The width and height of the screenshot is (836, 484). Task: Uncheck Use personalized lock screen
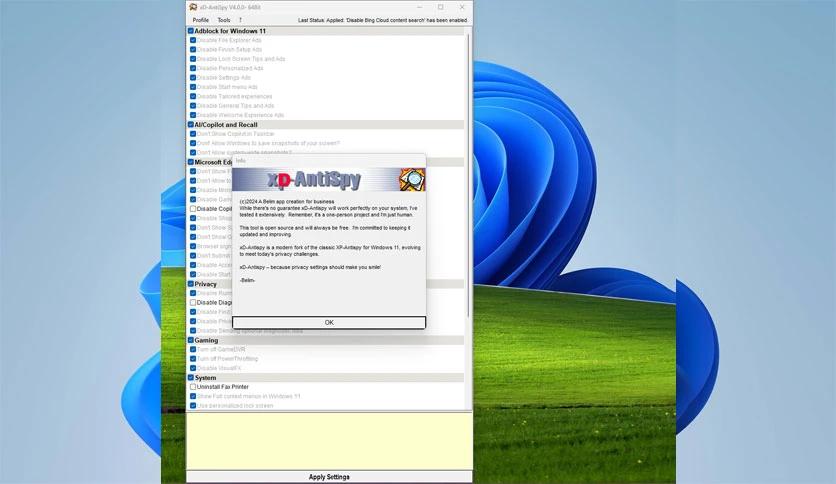193,406
